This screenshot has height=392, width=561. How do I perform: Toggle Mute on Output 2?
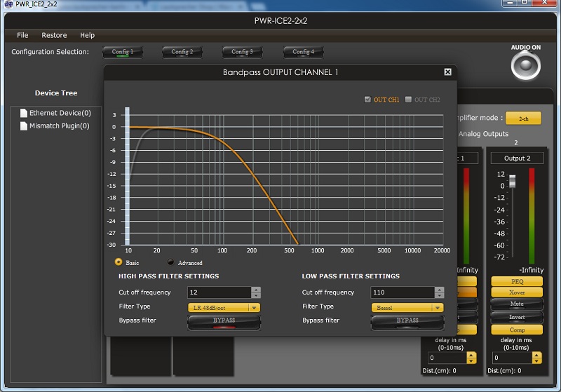click(517, 304)
